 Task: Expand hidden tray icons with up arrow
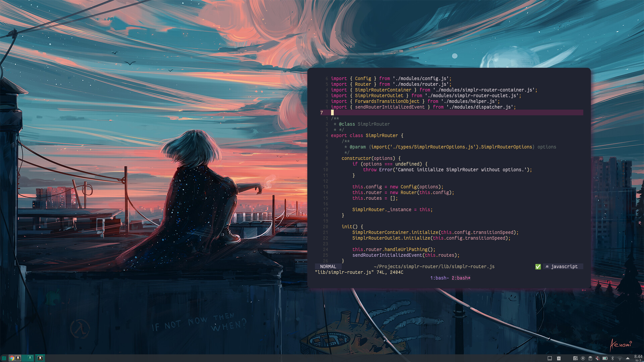(628, 358)
